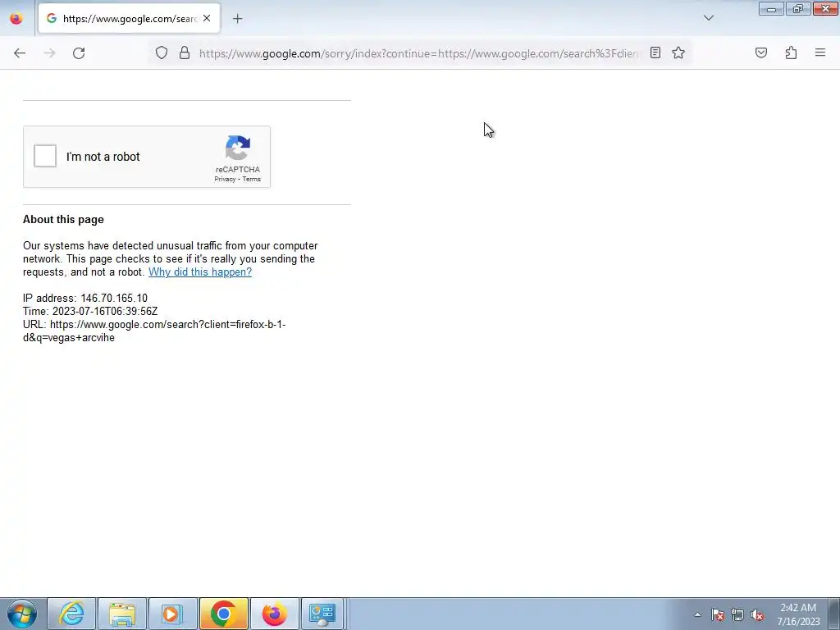Open the reCAPTCHA Privacy link
This screenshot has height=630, width=840.
tap(225, 179)
